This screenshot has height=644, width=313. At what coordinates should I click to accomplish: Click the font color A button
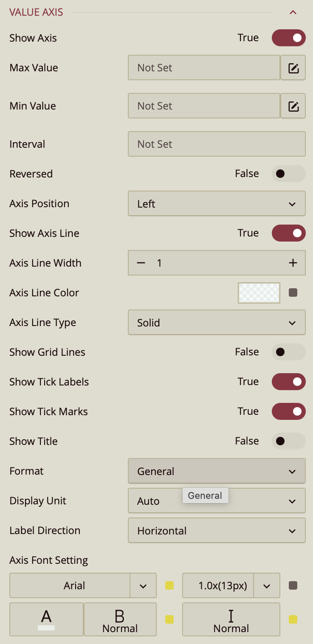(x=46, y=619)
